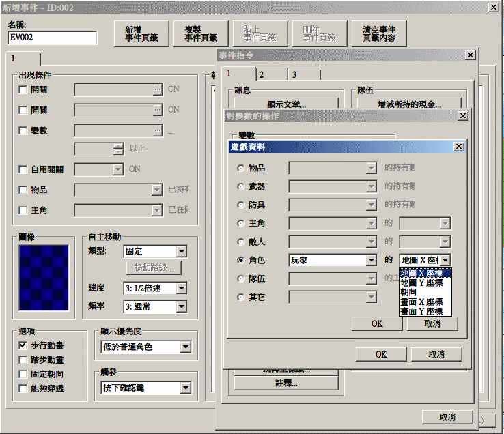Enable the 自用開關 condition checkbox
Image resolution: width=504 pixels, height=434 pixels.
coord(23,169)
